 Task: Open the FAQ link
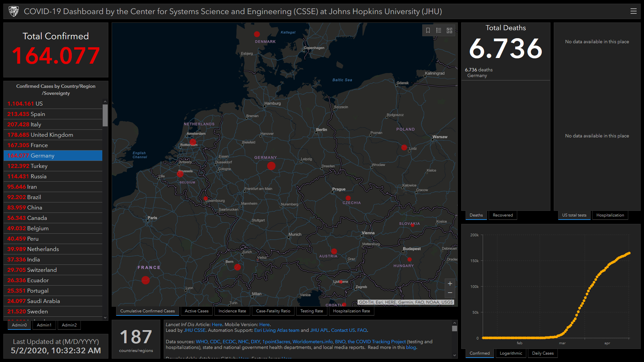(x=362, y=330)
